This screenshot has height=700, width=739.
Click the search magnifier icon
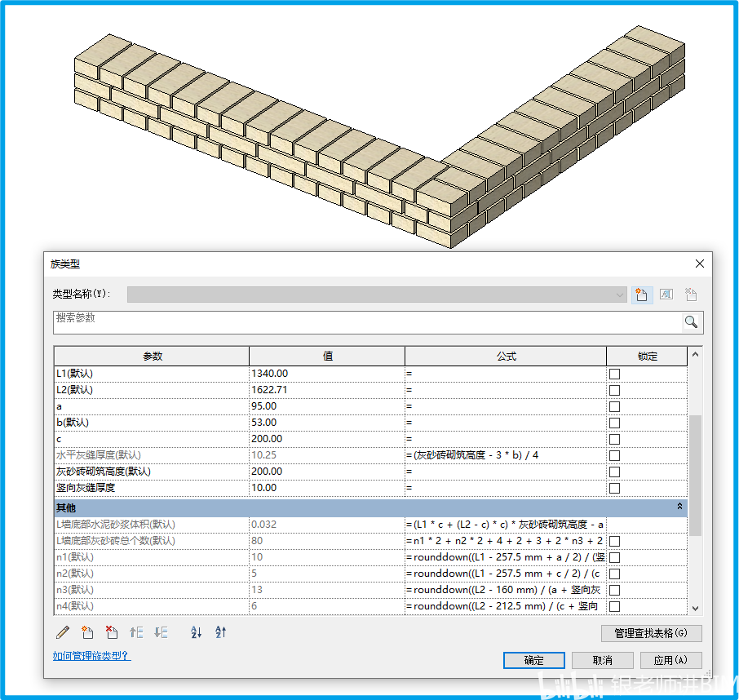(x=691, y=322)
